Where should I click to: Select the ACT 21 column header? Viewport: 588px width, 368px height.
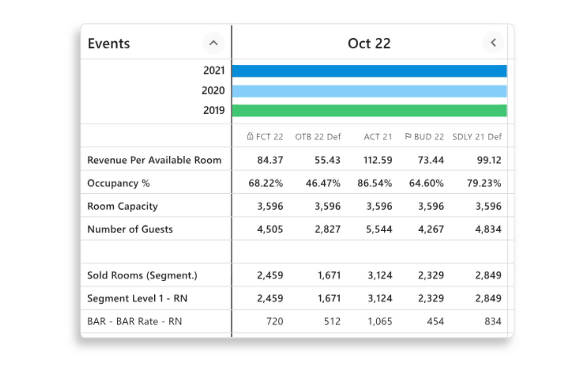[378, 137]
